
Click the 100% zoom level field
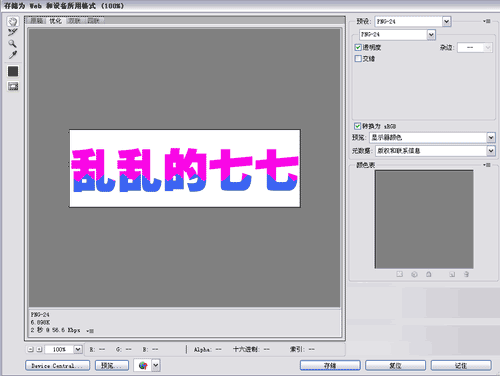(x=59, y=349)
